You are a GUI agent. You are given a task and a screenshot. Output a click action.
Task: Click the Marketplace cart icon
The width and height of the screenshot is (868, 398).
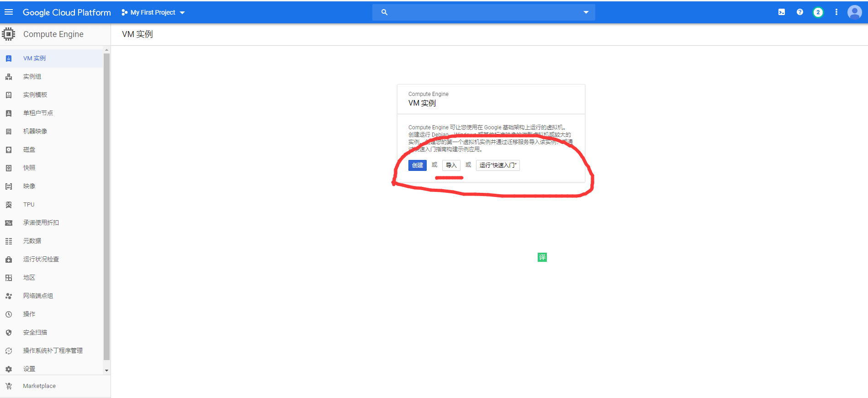coord(9,386)
